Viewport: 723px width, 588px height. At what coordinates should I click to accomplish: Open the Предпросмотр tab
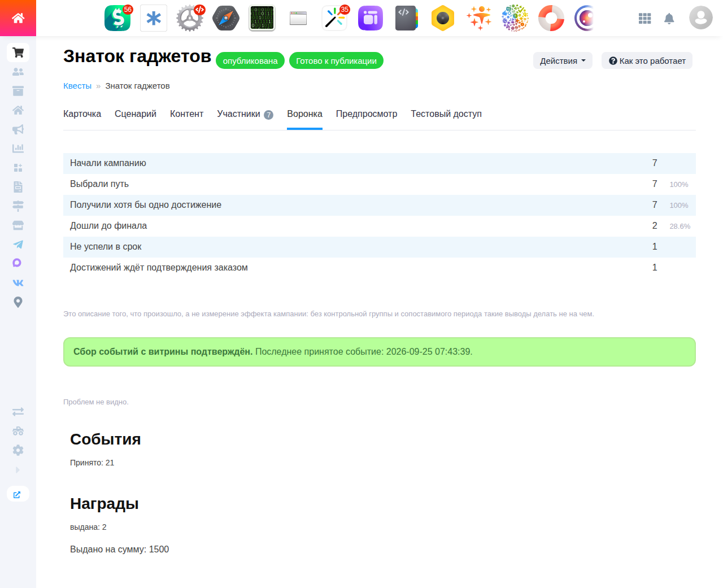click(367, 114)
